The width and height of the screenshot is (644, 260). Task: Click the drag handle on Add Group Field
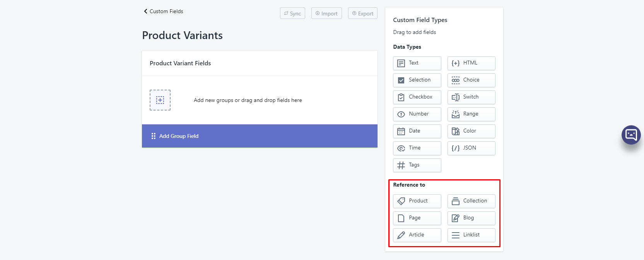pos(154,136)
